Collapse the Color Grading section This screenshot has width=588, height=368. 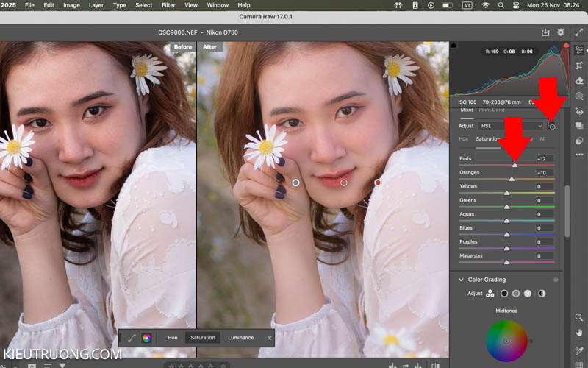pyautogui.click(x=461, y=280)
